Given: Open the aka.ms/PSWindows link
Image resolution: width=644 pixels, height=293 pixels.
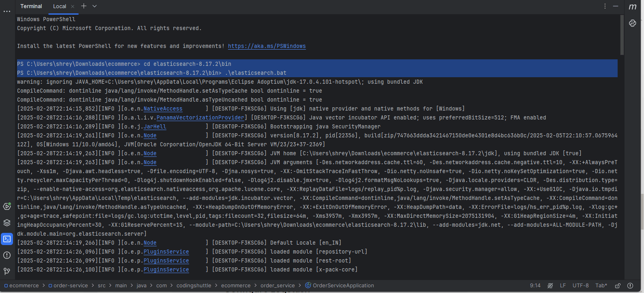Looking at the screenshot, I should 267,46.
